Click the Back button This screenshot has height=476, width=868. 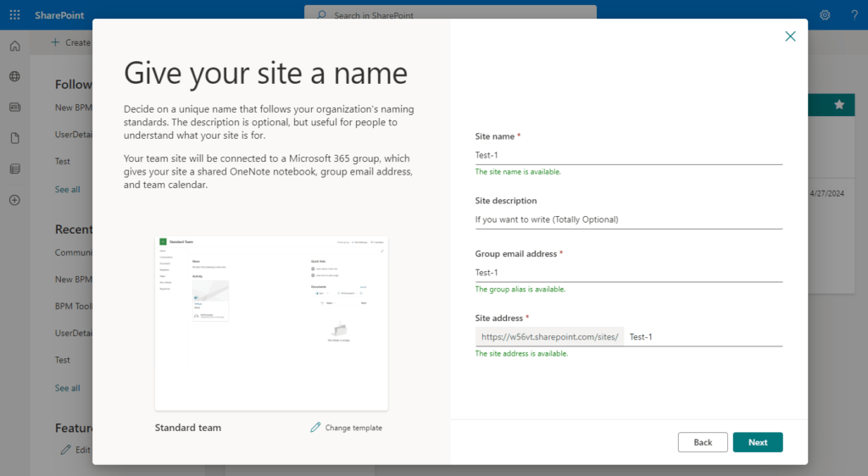pyautogui.click(x=703, y=442)
